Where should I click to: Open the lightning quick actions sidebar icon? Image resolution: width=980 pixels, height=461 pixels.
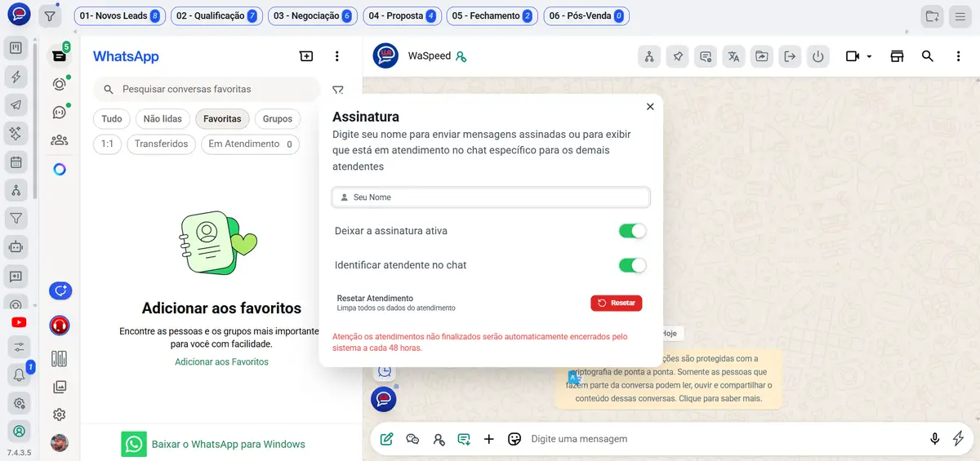click(x=16, y=77)
